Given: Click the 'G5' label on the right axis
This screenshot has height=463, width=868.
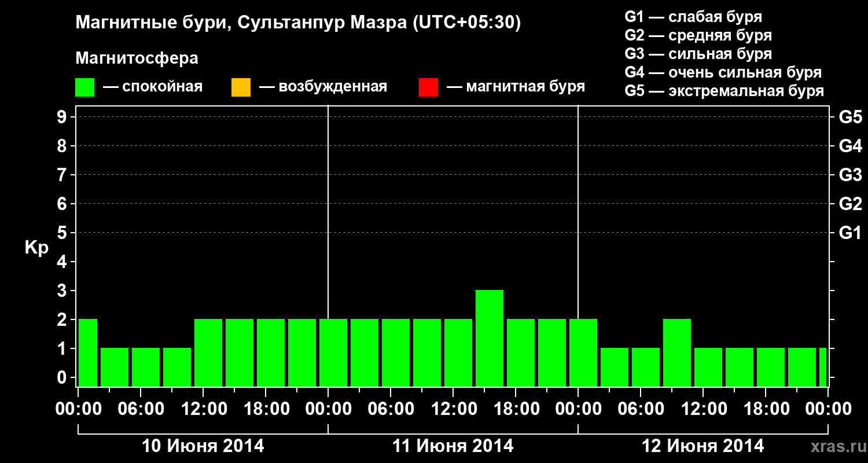Looking at the screenshot, I should click(x=850, y=117).
